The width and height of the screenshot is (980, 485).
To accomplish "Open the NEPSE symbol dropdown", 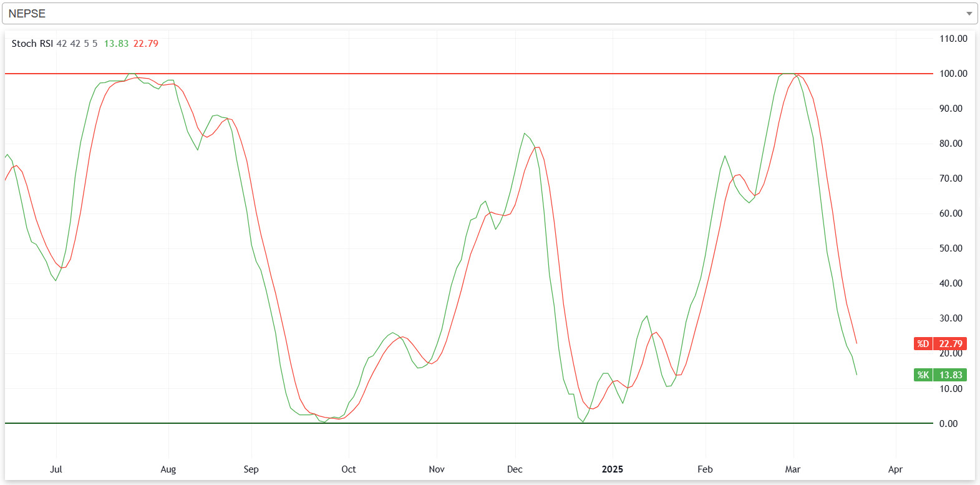I will click(487, 14).
